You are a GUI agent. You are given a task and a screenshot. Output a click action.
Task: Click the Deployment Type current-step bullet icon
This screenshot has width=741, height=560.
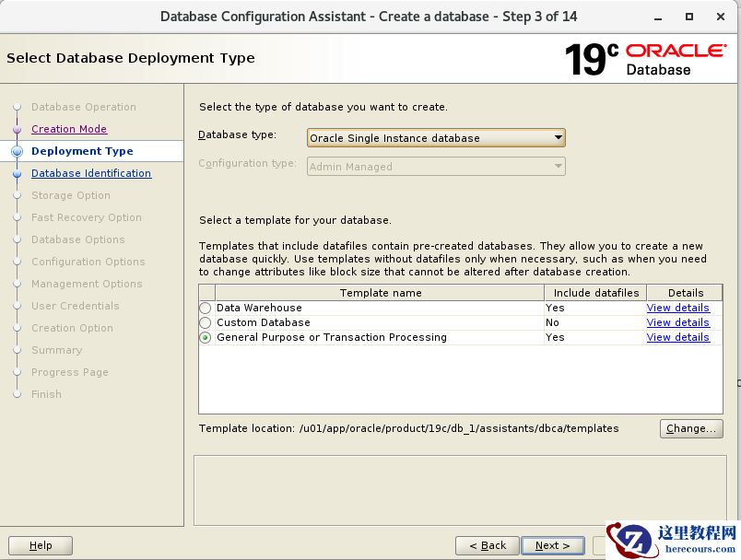coord(17,151)
